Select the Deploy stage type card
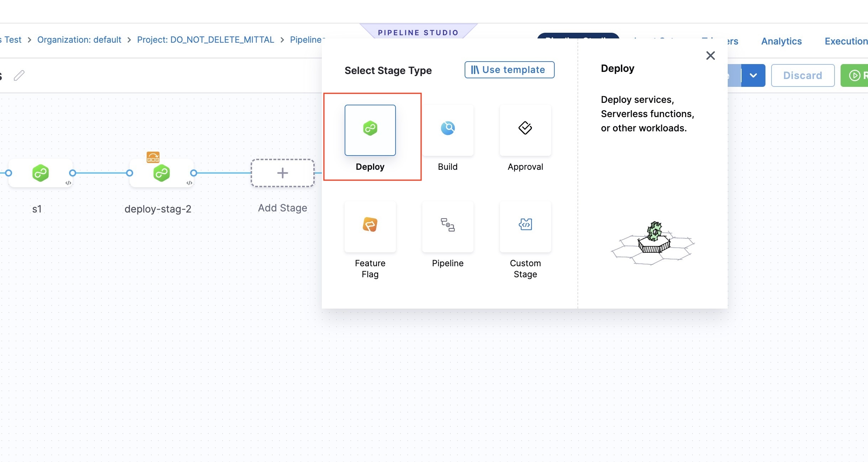This screenshot has width=868, height=462. point(370,130)
